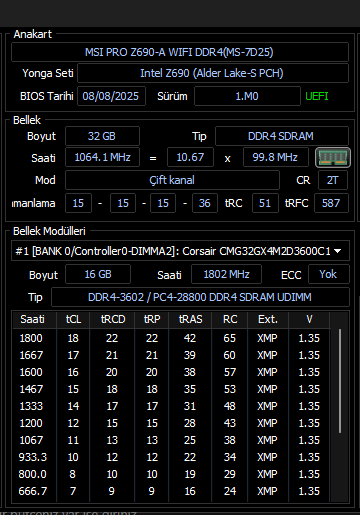
Task: Click the V column header
Action: [309, 319]
